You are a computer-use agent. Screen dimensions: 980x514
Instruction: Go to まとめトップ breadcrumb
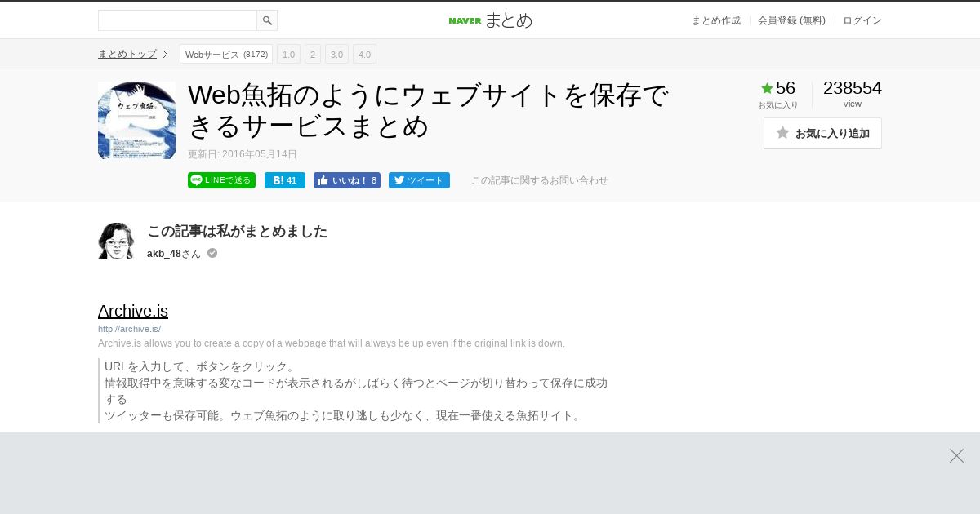[127, 54]
